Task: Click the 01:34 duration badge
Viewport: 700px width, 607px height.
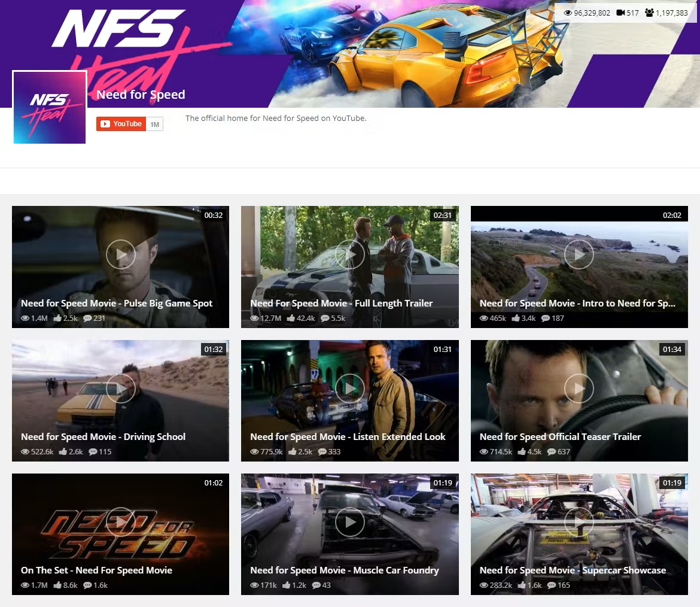Action: (672, 349)
